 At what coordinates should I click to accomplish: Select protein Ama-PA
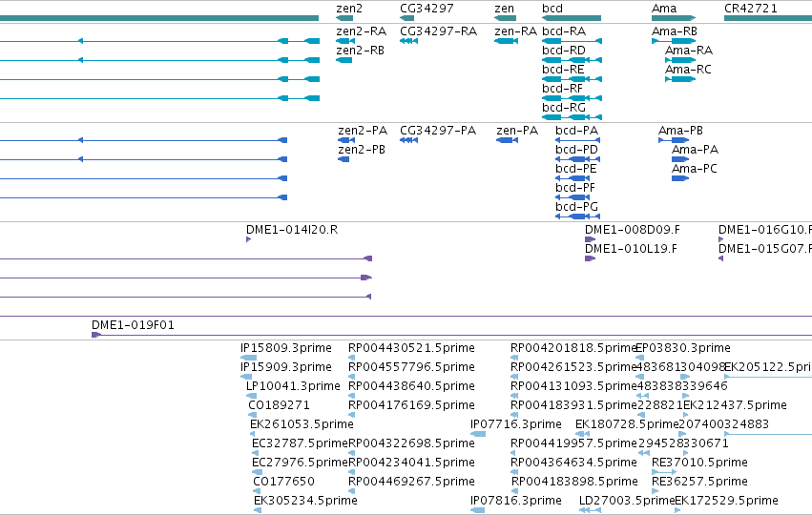[680, 159]
